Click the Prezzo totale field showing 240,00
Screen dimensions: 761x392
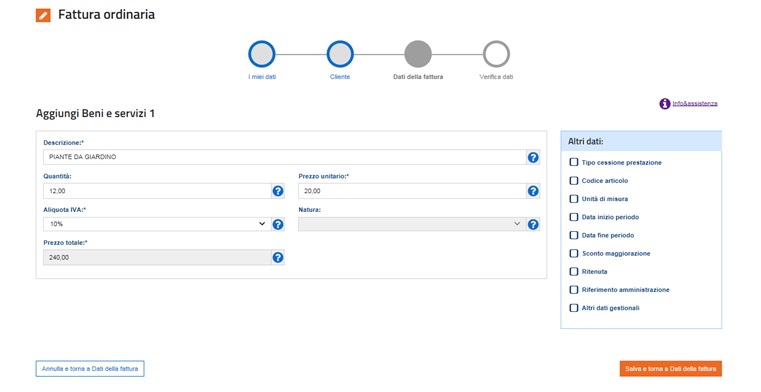pyautogui.click(x=157, y=258)
